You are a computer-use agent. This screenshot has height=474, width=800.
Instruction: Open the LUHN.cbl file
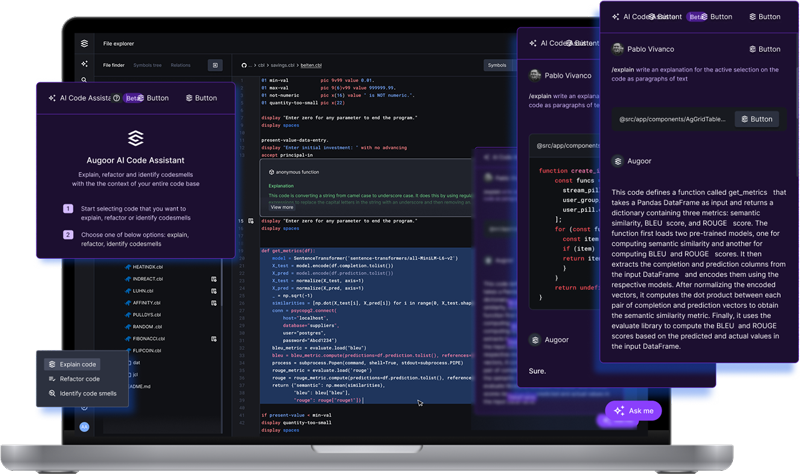pos(142,291)
